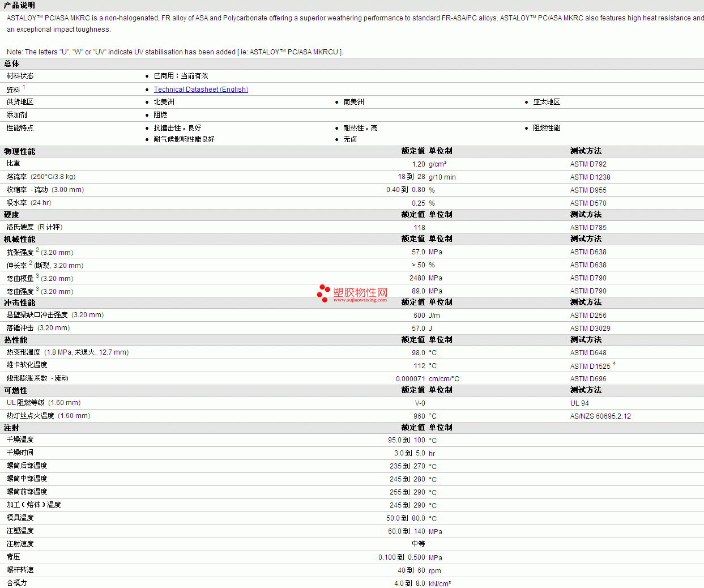
Task: Click the V-0 flame rating value
Action: [420, 403]
